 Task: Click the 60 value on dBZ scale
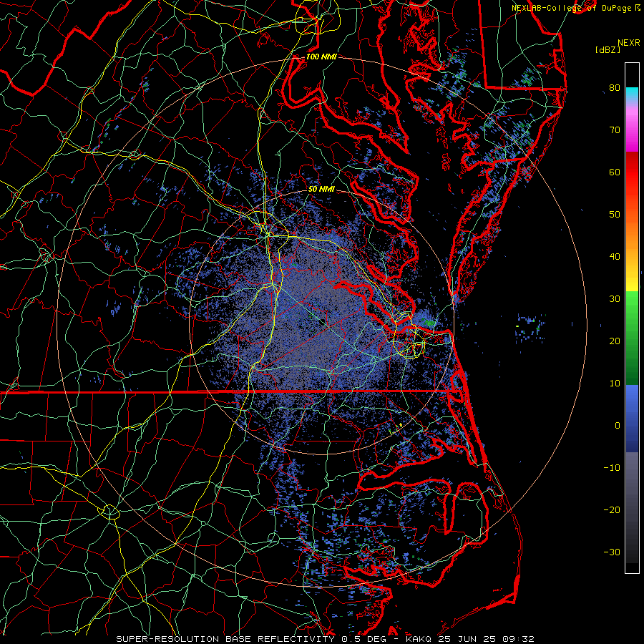615,172
